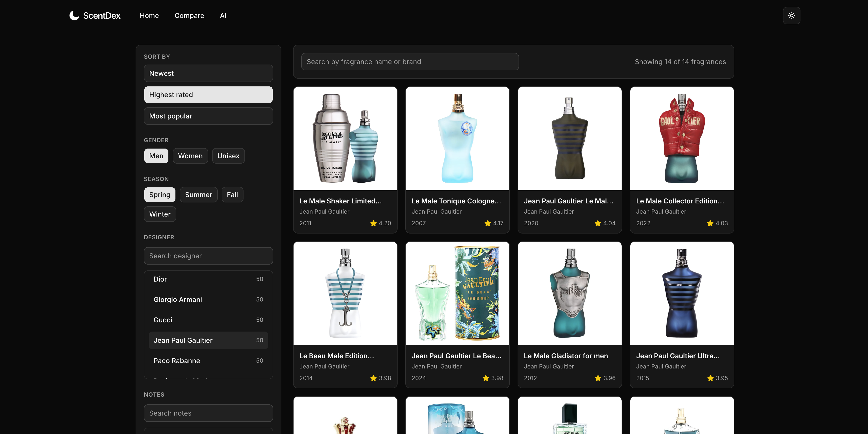Click the Home navigation link
The width and height of the screenshot is (868, 434).
point(149,16)
